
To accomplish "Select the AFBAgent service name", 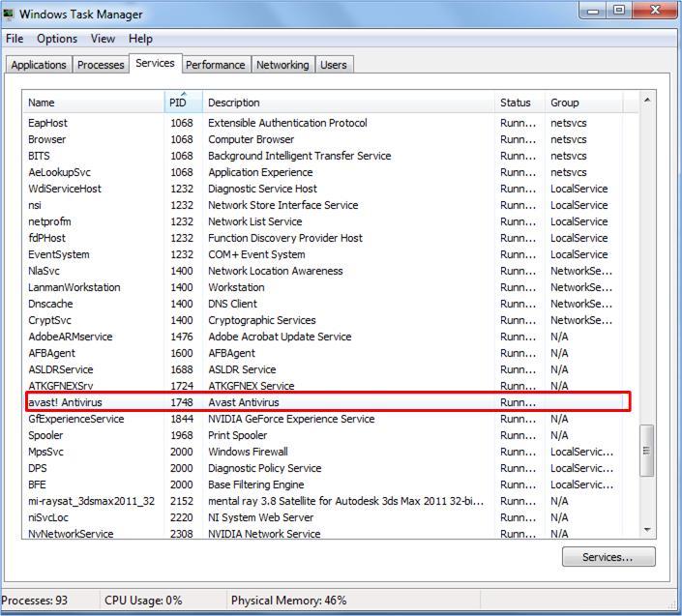I will click(52, 353).
